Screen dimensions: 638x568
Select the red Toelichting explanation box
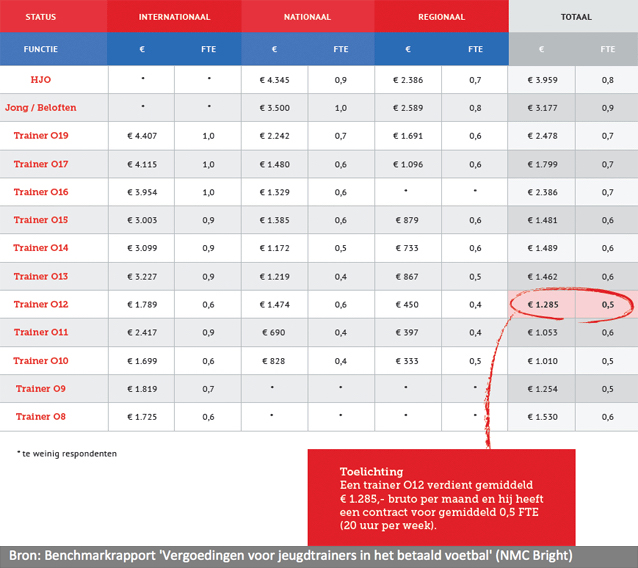(x=441, y=497)
